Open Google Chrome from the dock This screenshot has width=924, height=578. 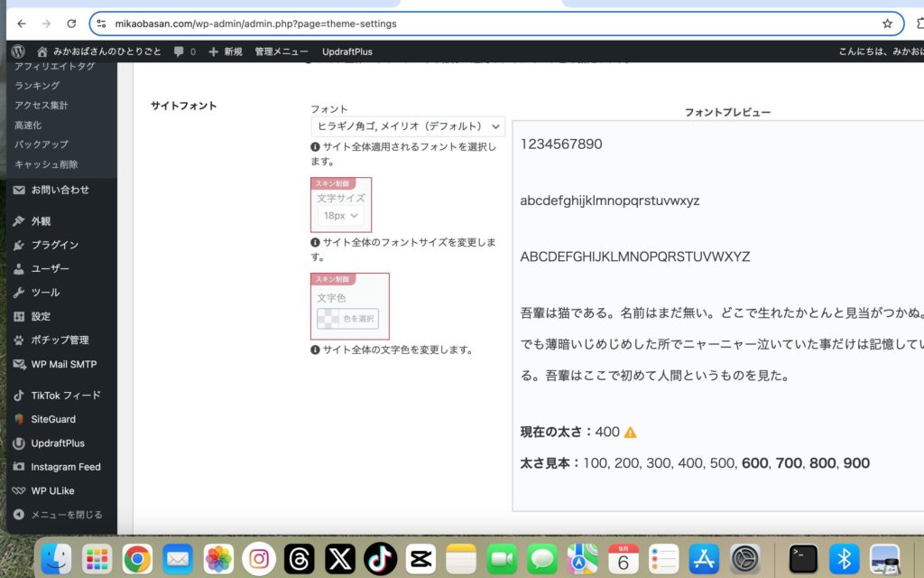click(137, 559)
